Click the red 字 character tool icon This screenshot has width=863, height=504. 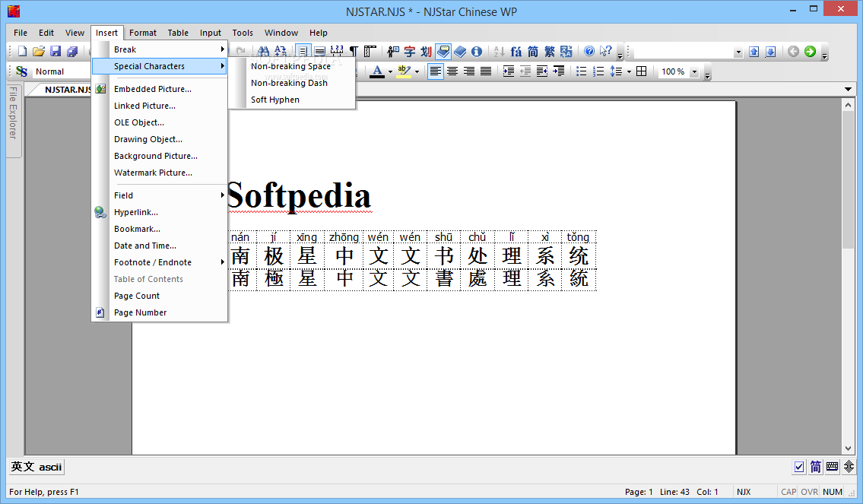coord(410,51)
